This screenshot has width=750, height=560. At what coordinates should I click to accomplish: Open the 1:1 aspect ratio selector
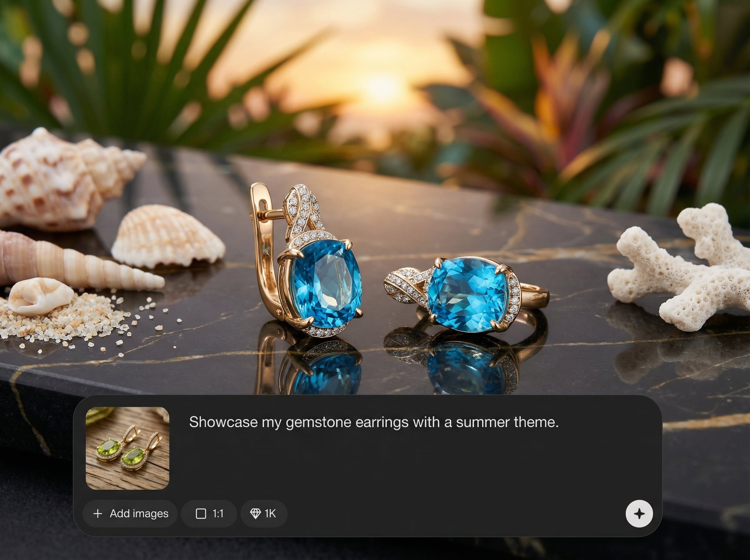(x=209, y=513)
